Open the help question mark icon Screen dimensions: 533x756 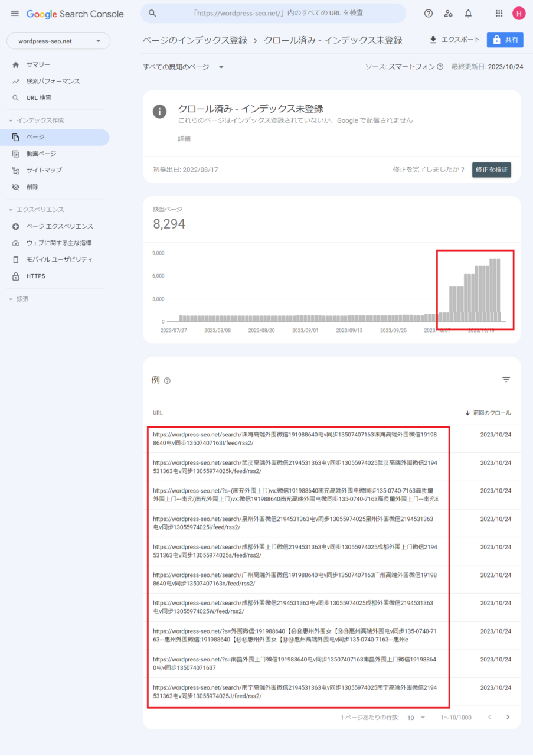429,14
